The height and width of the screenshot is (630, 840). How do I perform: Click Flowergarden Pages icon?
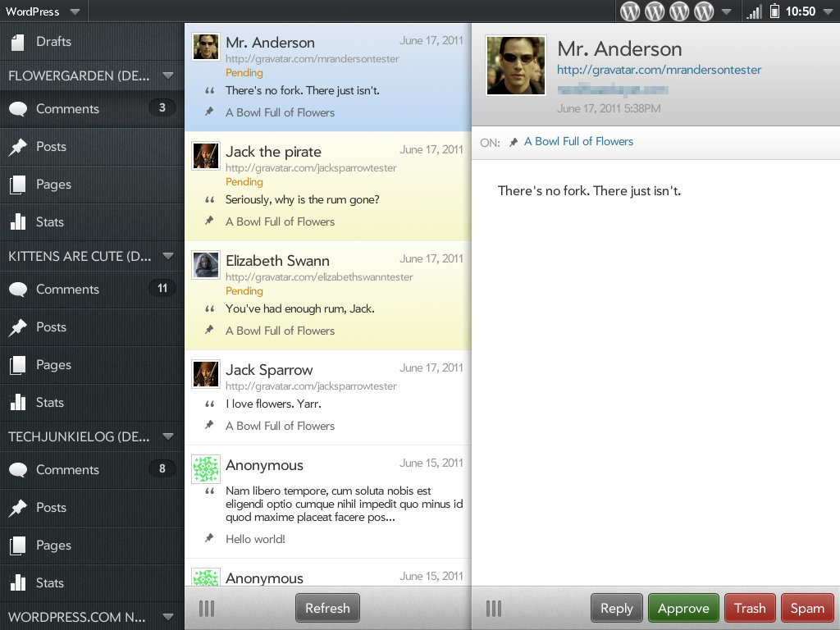coord(18,185)
